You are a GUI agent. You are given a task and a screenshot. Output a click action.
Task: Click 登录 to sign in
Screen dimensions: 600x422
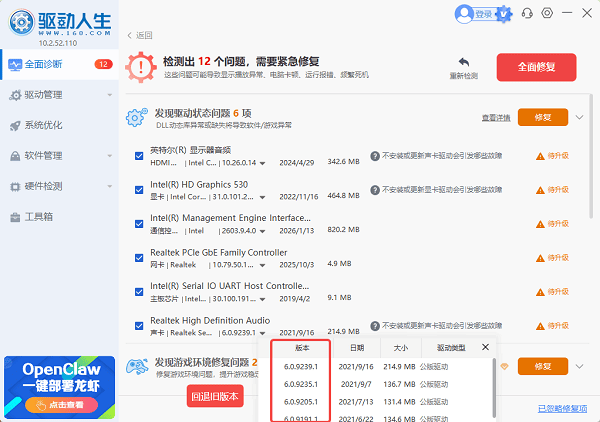(484, 15)
